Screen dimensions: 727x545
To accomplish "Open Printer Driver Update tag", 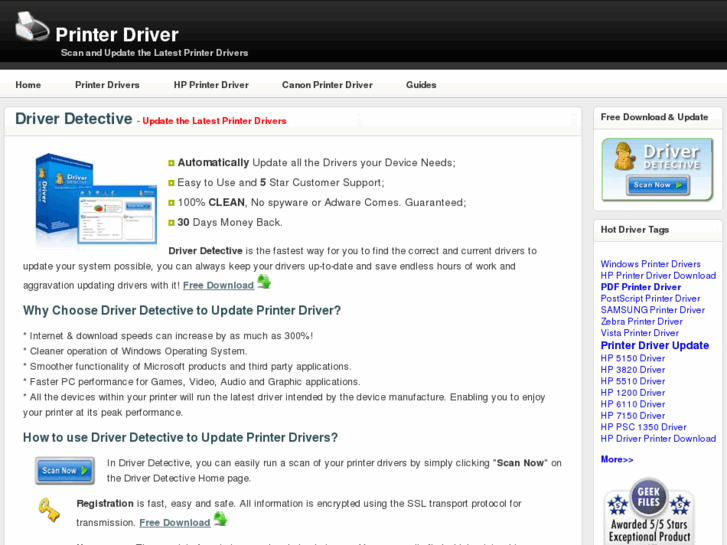I will (655, 346).
